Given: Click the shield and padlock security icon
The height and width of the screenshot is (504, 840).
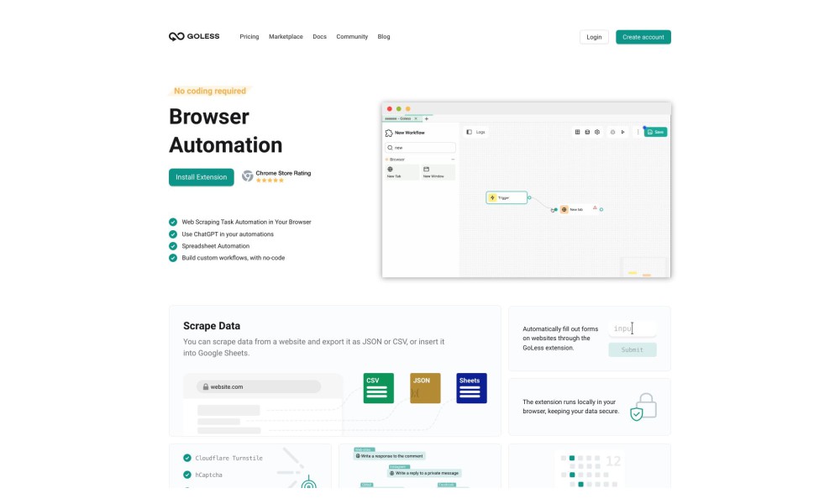Looking at the screenshot, I should tap(643, 407).
